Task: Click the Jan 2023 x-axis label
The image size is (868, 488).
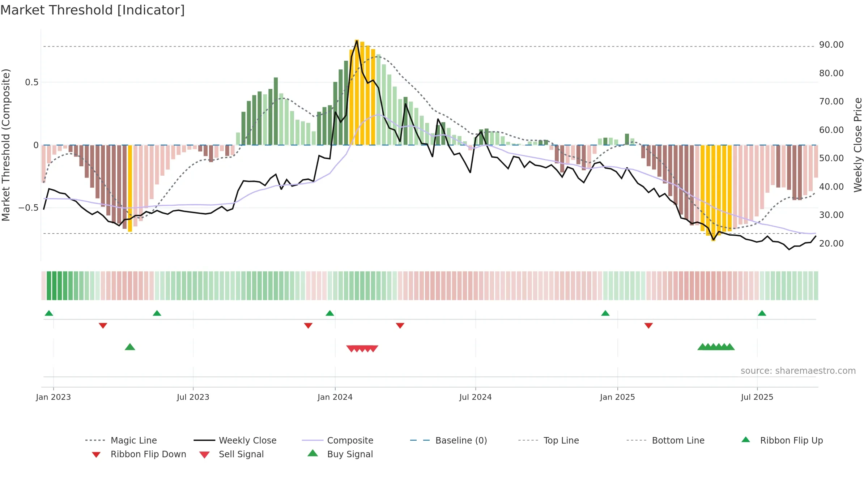Action: [x=54, y=397]
